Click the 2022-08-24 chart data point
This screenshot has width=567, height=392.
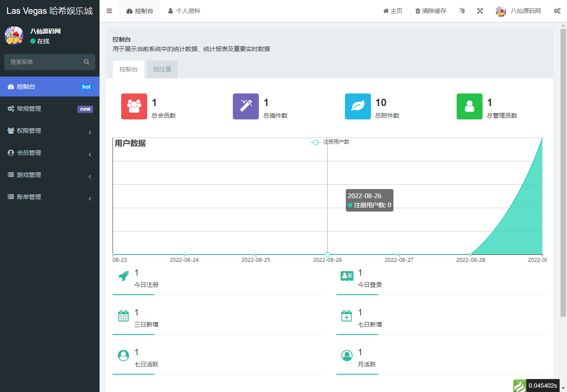pyautogui.click(x=184, y=254)
